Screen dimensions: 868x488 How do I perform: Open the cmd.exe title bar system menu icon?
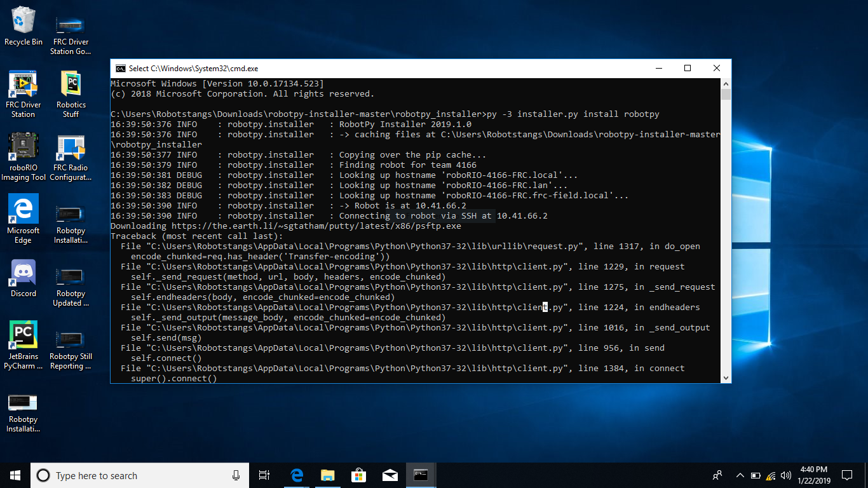120,69
